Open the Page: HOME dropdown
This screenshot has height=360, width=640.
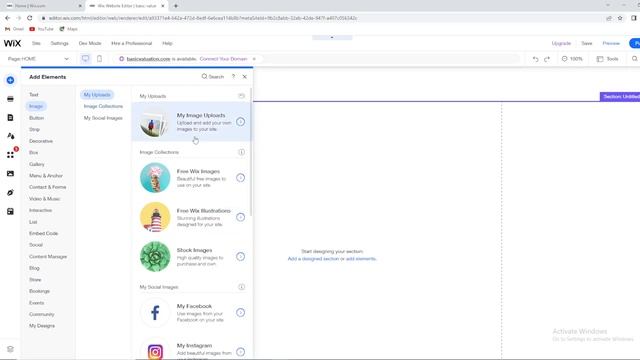[38, 59]
